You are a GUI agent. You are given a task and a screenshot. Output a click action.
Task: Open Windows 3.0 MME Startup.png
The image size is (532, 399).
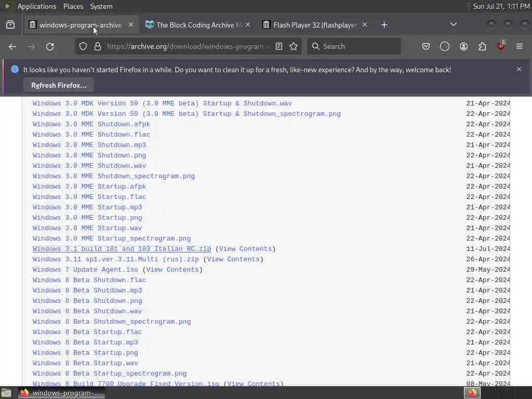point(87,218)
